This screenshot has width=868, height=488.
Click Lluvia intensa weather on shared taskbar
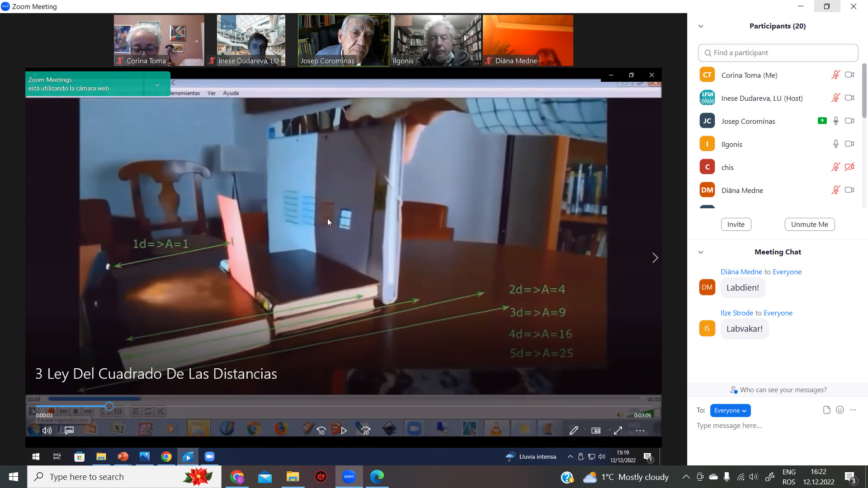click(531, 456)
